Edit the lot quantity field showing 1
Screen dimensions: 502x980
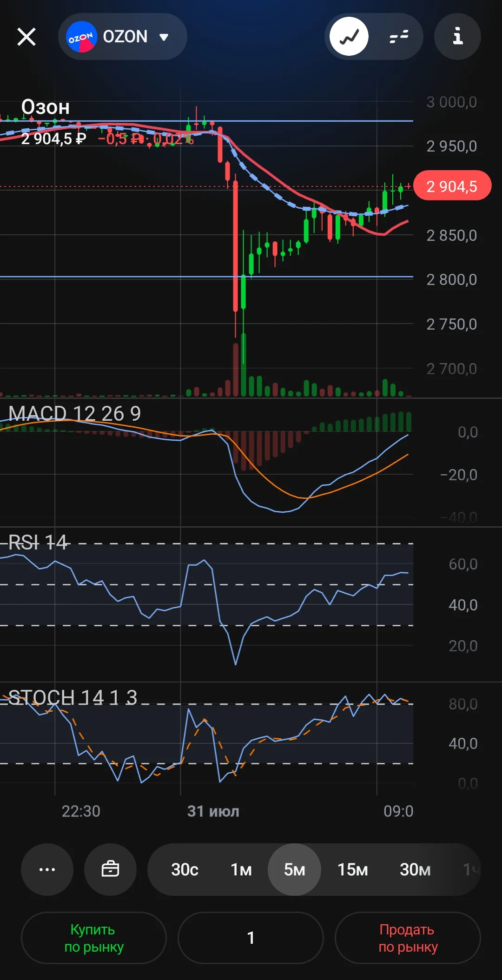251,938
